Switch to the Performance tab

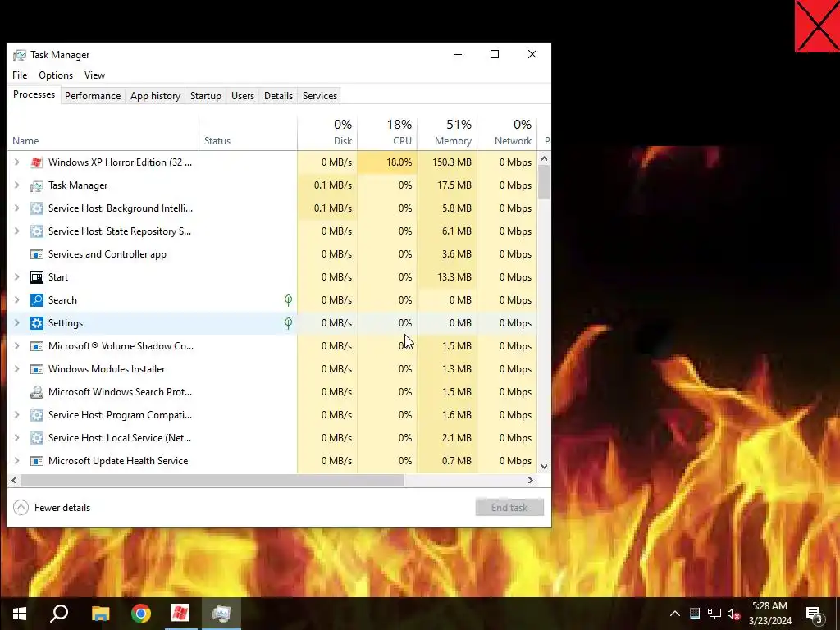click(x=93, y=96)
